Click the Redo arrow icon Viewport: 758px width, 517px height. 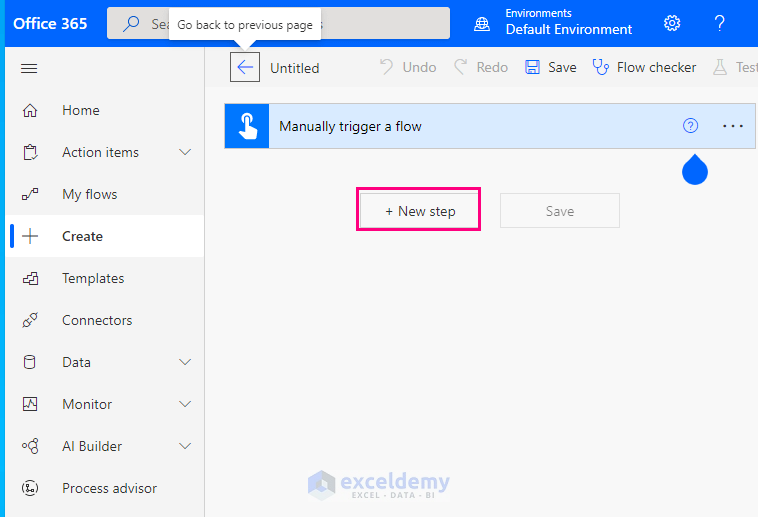(460, 67)
